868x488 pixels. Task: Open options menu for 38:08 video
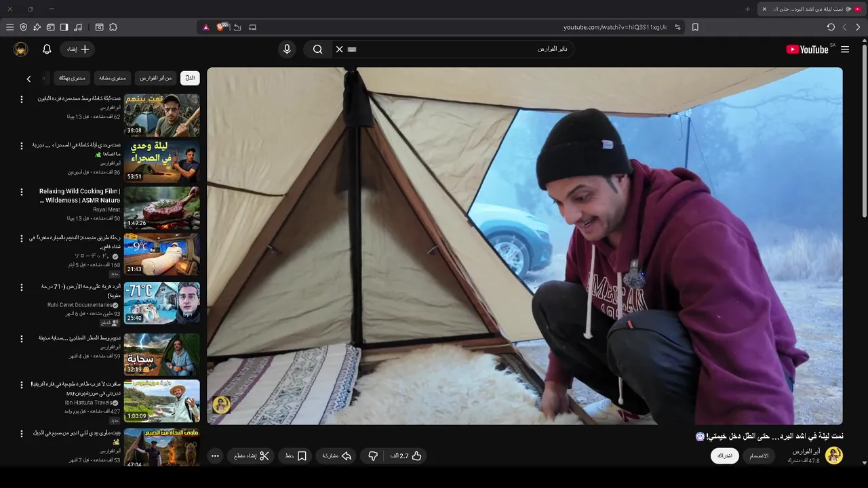point(21,100)
